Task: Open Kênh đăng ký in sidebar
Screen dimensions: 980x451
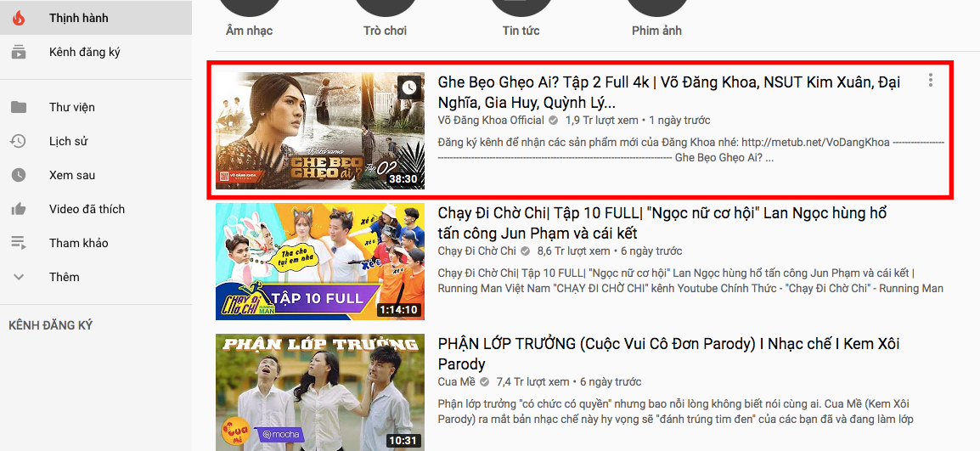Action: click(x=96, y=52)
